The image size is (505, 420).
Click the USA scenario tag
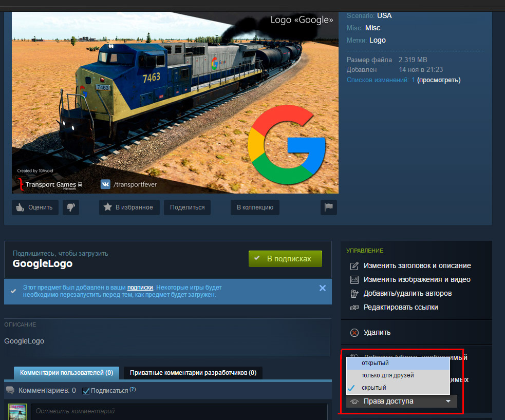coord(384,16)
